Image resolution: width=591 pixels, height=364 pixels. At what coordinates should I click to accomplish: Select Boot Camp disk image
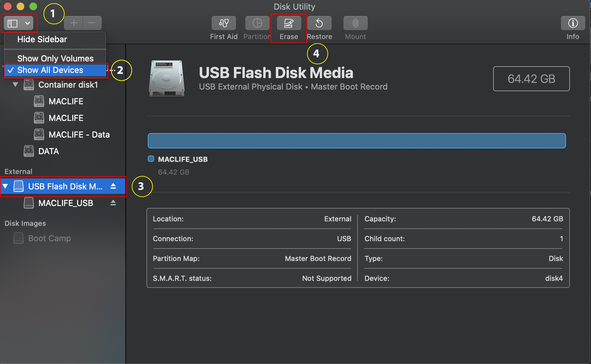coord(49,238)
